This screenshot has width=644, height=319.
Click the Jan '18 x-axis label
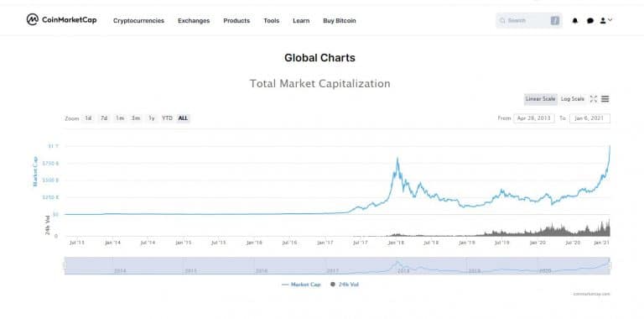click(396, 243)
